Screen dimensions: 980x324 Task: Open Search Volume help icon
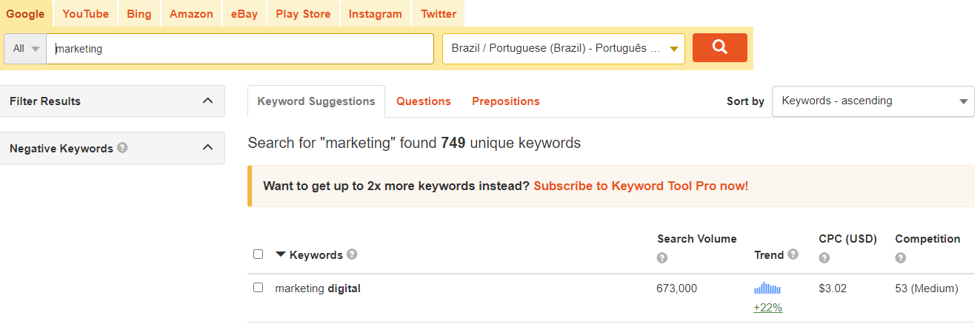[662, 258]
